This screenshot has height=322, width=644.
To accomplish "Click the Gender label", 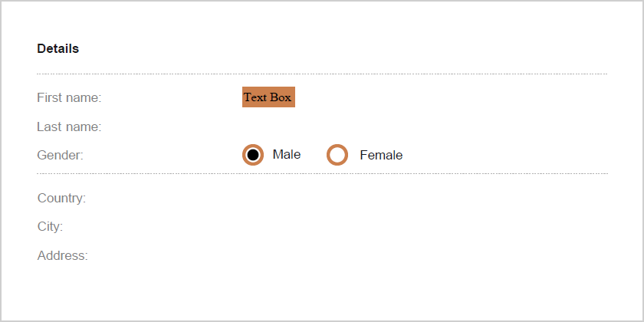I will click(x=60, y=156).
